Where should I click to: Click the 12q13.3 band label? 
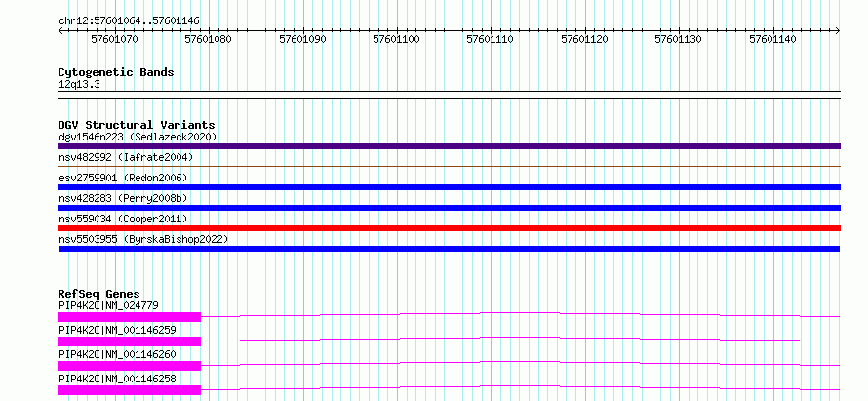(79, 85)
